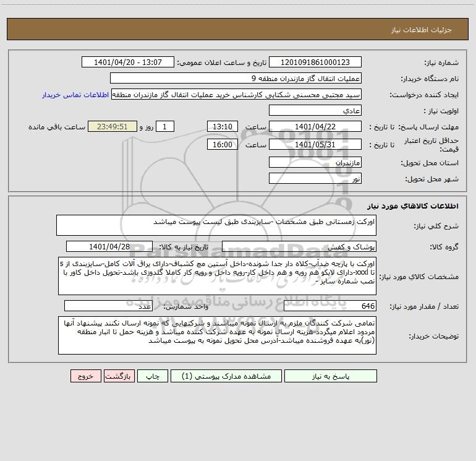This screenshot has height=461, width=476.
Task: Select the شماره نیاز field 1201091861000123
Action: click(x=315, y=62)
